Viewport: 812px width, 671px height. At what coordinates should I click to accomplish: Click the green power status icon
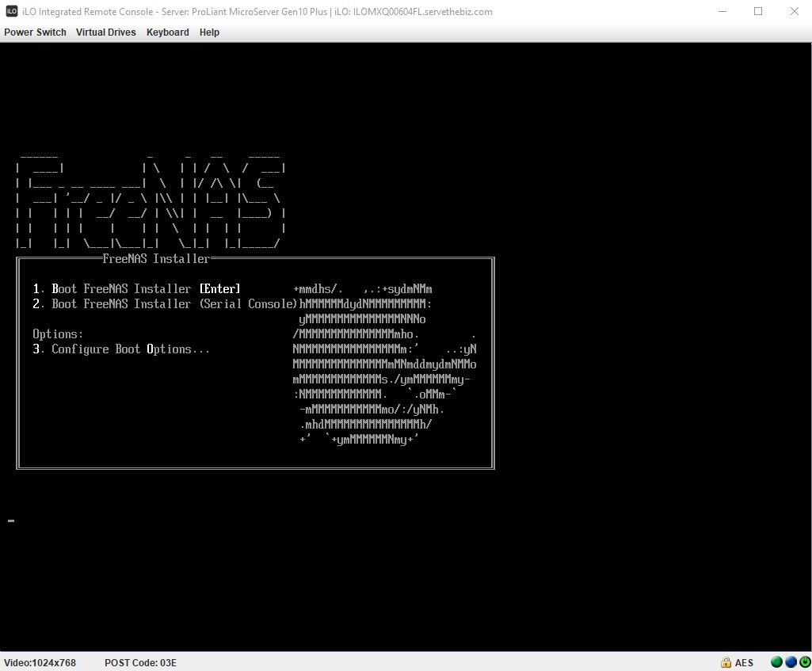pyautogui.click(x=805, y=662)
